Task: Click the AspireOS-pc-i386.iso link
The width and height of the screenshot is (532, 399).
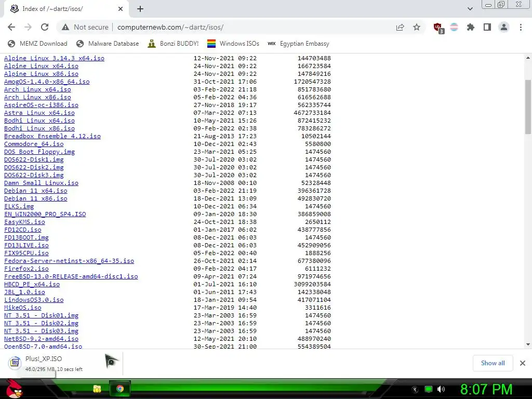Action: click(41, 105)
